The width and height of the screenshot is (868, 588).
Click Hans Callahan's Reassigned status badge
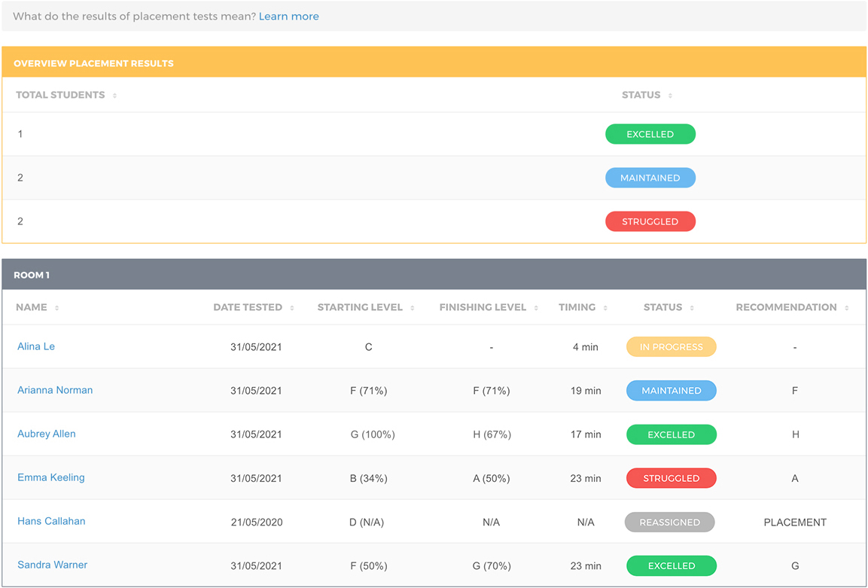coord(669,522)
